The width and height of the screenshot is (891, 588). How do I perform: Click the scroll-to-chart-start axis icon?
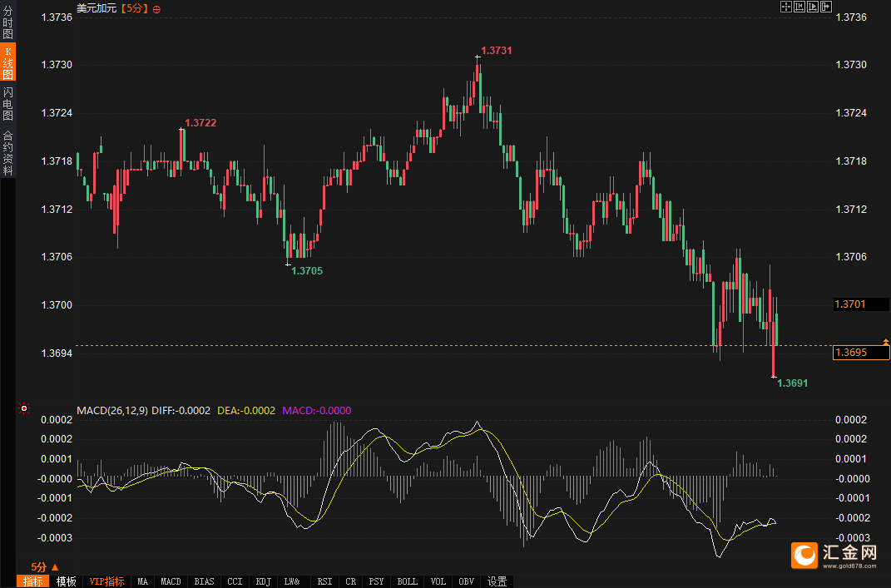[799, 7]
